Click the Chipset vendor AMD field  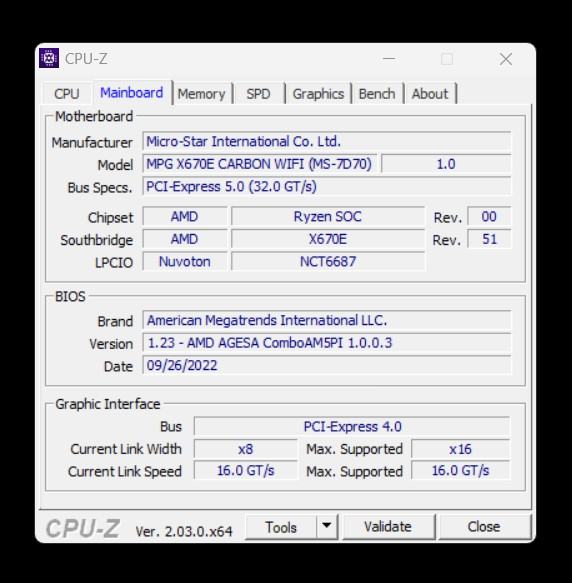[x=184, y=216]
